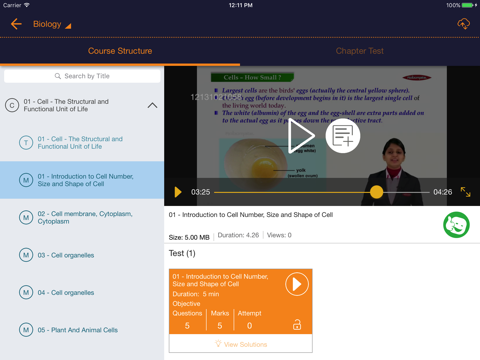This screenshot has width=480, height=360.
Task: Click the Wi-Fi icon in status bar
Action: [27, 5]
